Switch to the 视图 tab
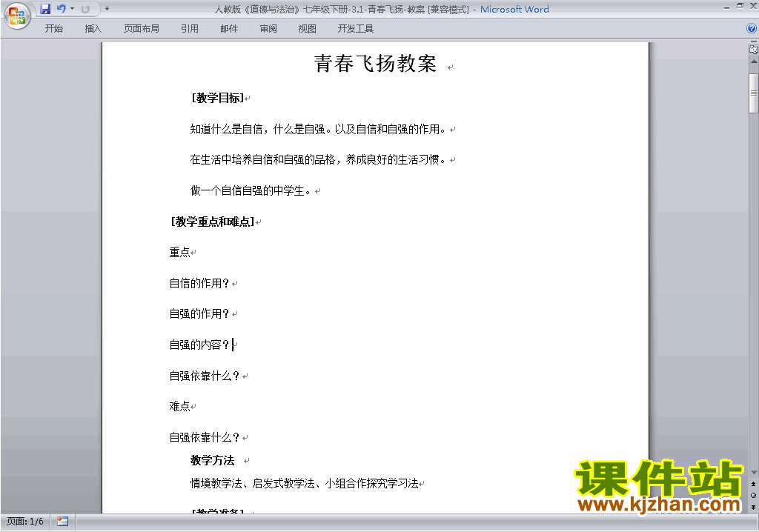Viewport: 759px width, 532px height. pos(308,29)
